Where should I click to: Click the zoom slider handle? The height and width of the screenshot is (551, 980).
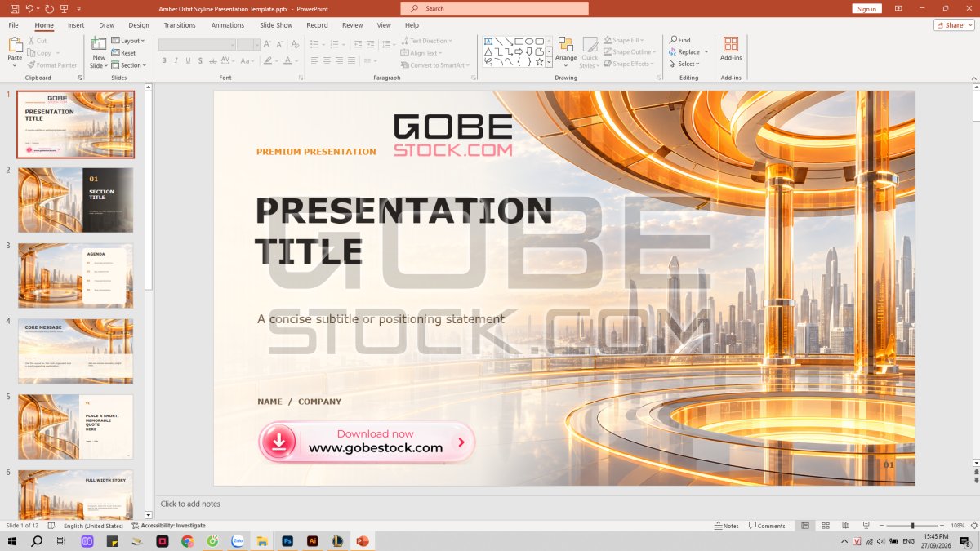coord(913,526)
